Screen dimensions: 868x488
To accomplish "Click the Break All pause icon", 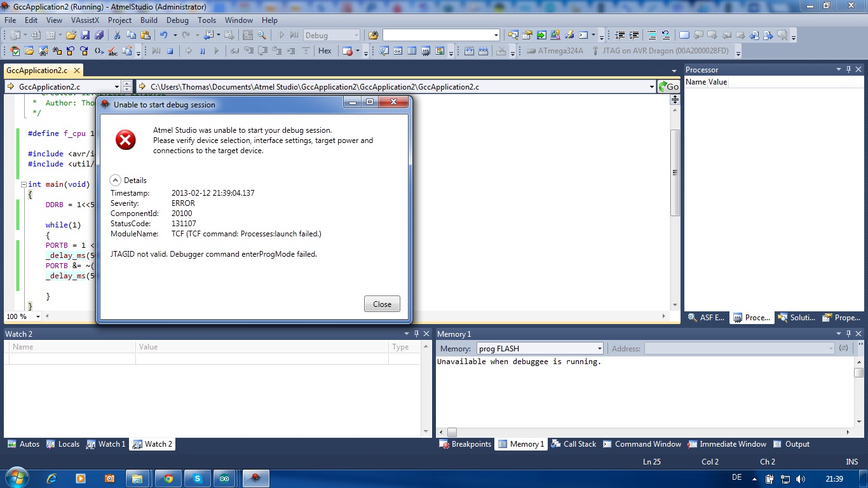I will pos(203,51).
